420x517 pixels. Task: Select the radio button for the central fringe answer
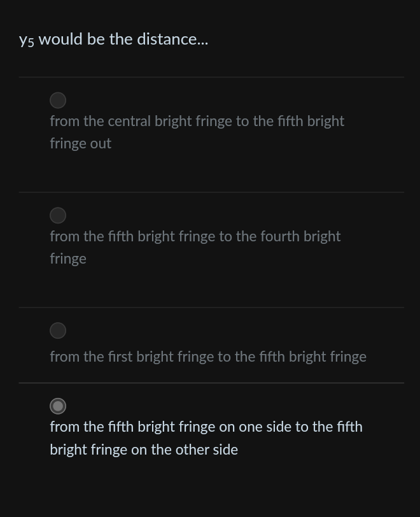pos(58,100)
